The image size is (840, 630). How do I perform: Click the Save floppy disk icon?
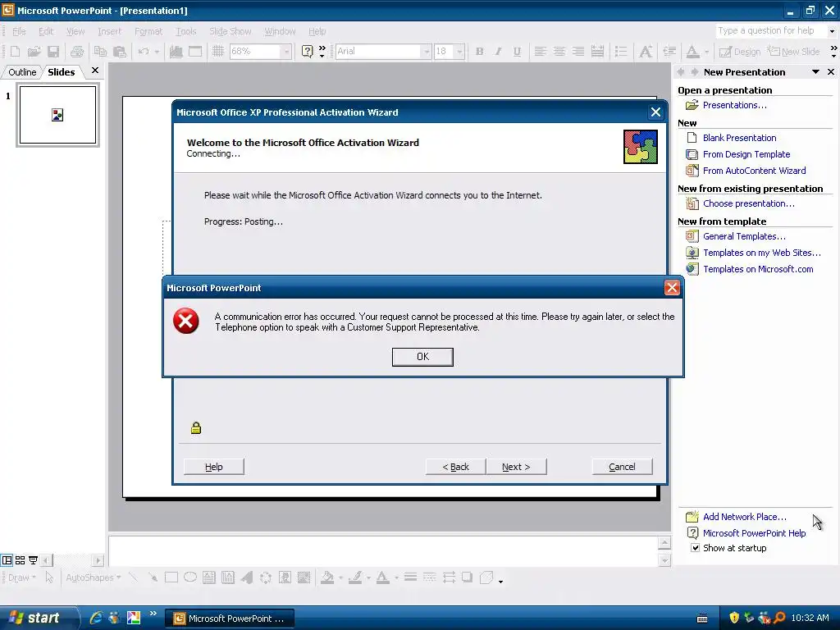click(x=53, y=52)
